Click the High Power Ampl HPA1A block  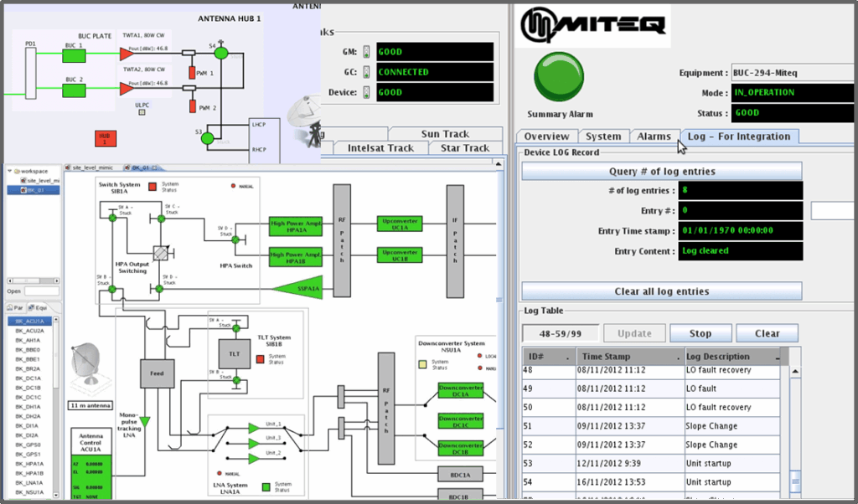pos(296,226)
